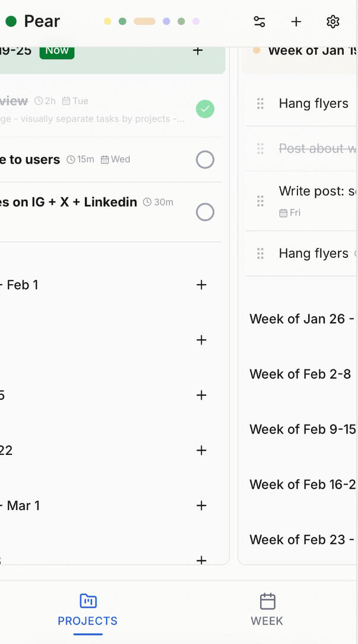Add a task to the Now week

[198, 50]
